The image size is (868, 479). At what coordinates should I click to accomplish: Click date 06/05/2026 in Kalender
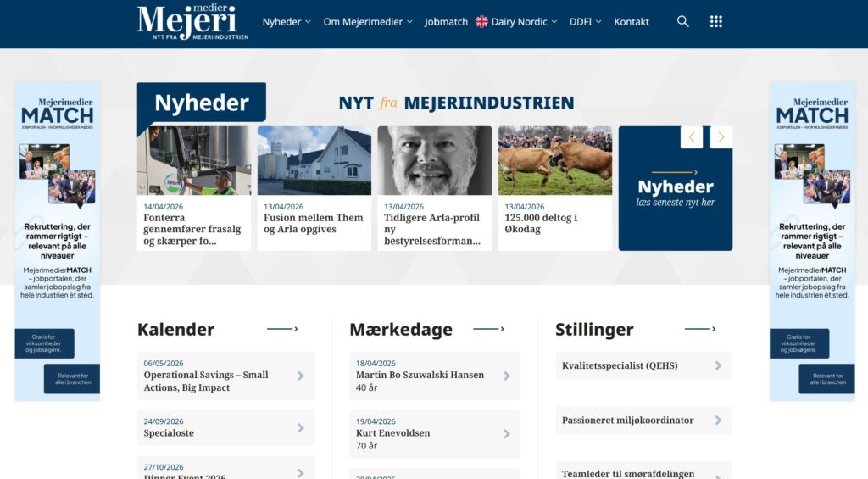pos(164,363)
